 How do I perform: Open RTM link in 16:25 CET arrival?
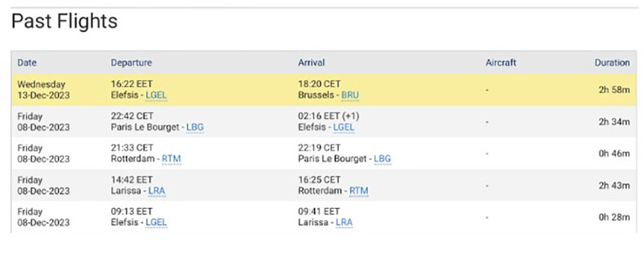[358, 191]
